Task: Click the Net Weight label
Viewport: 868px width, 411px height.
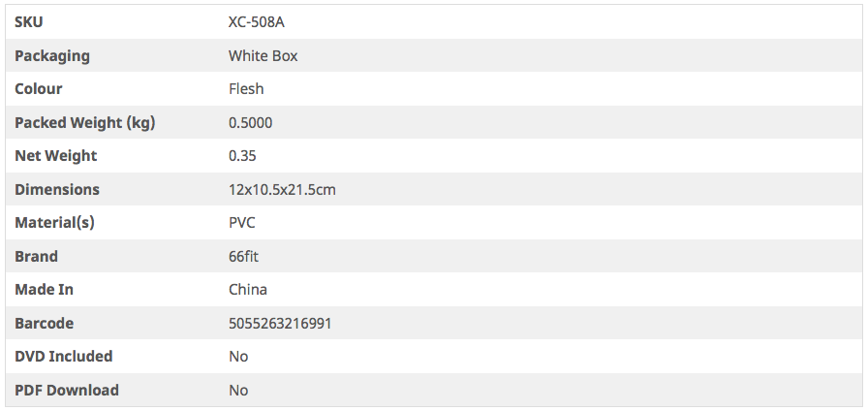Action: click(56, 156)
